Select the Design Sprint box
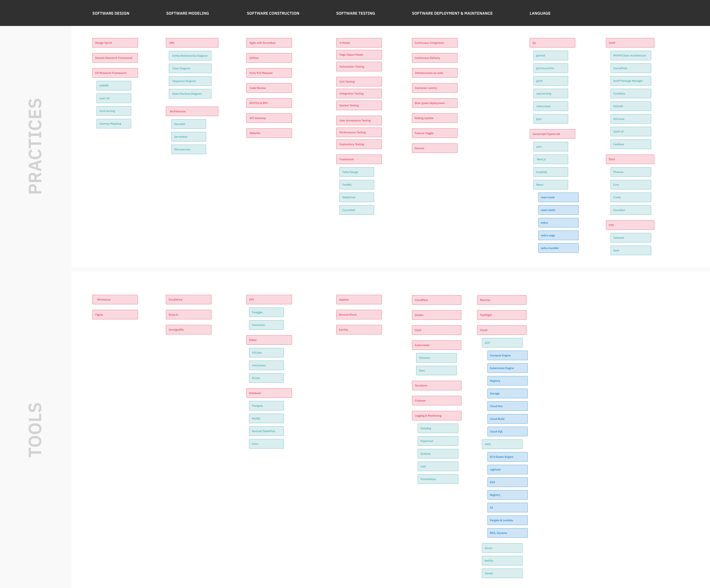The width and height of the screenshot is (710, 588). click(115, 43)
